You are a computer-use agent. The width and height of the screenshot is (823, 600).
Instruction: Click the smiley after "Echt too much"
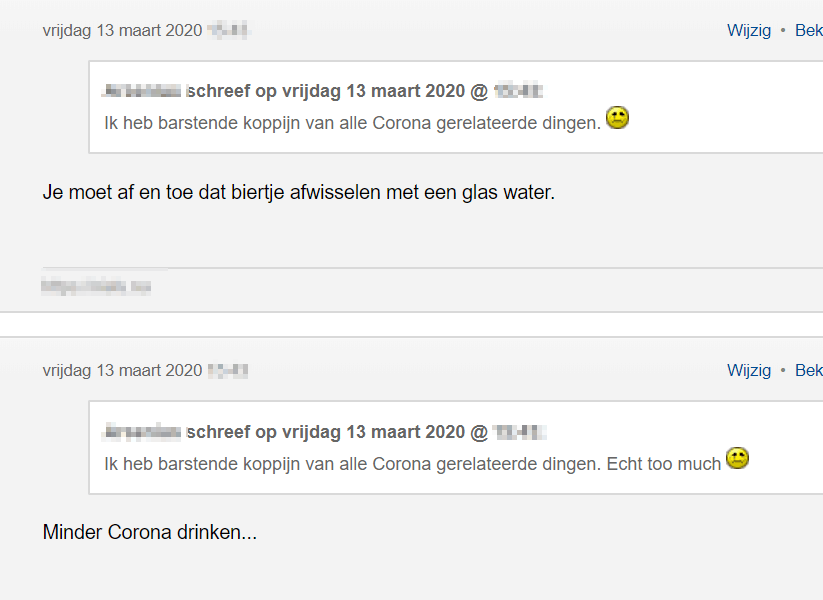click(x=737, y=459)
